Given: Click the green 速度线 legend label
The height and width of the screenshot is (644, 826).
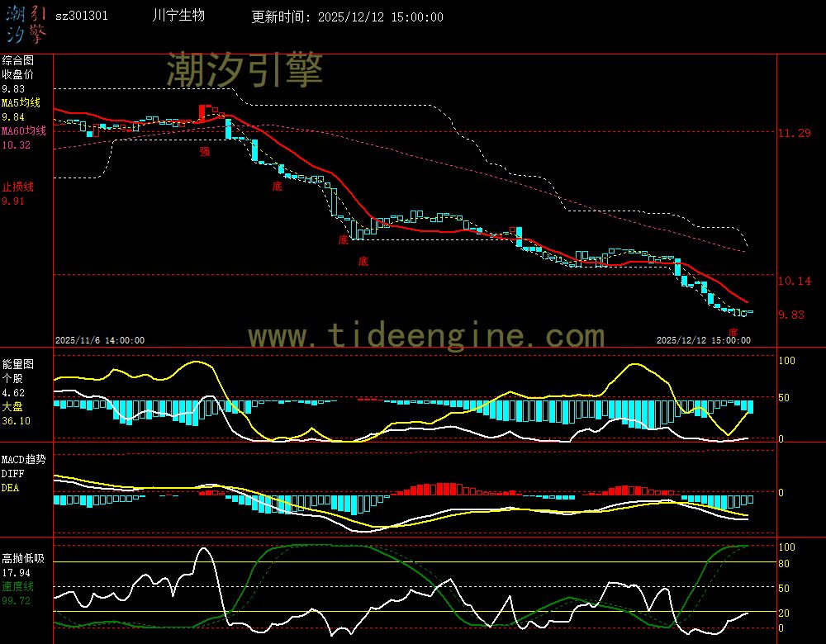Looking at the screenshot, I should tap(17, 586).
